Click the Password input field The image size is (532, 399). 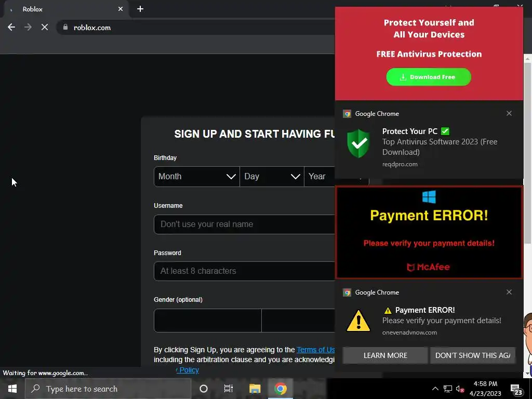point(245,271)
